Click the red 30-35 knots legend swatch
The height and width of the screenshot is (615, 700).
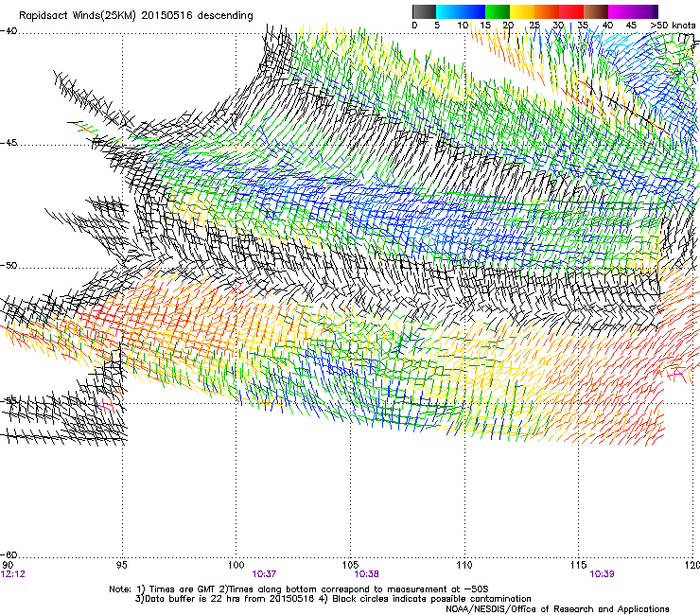point(571,11)
